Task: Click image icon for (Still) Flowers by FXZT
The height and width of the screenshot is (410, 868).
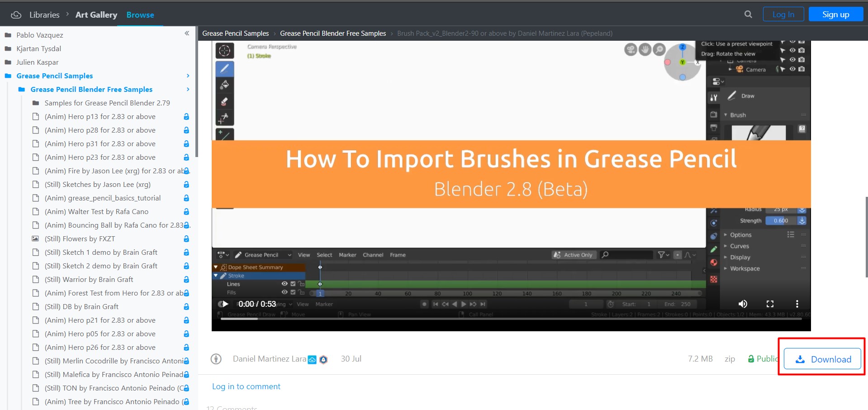Action: pyautogui.click(x=35, y=238)
